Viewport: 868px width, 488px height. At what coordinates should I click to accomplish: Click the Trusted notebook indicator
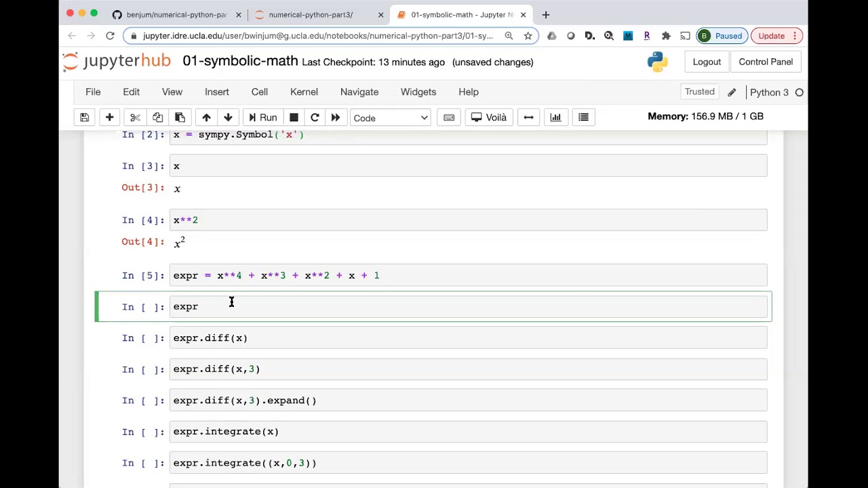pyautogui.click(x=699, y=91)
